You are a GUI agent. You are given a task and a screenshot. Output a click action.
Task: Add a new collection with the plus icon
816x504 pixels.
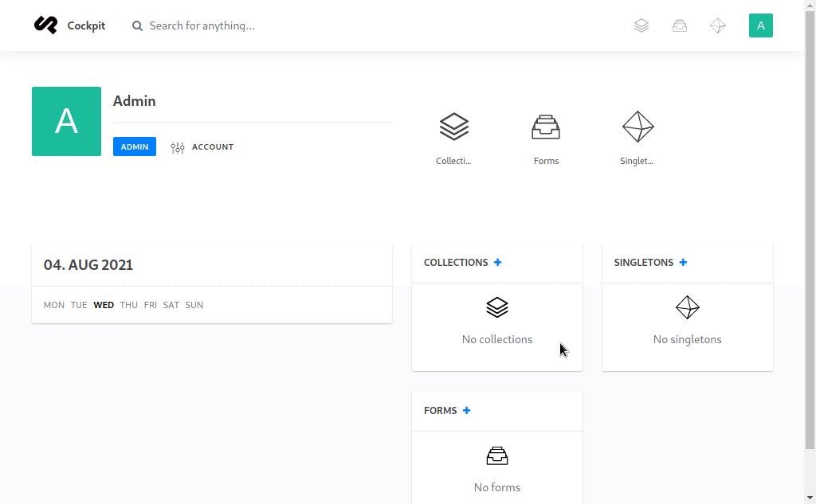click(497, 262)
